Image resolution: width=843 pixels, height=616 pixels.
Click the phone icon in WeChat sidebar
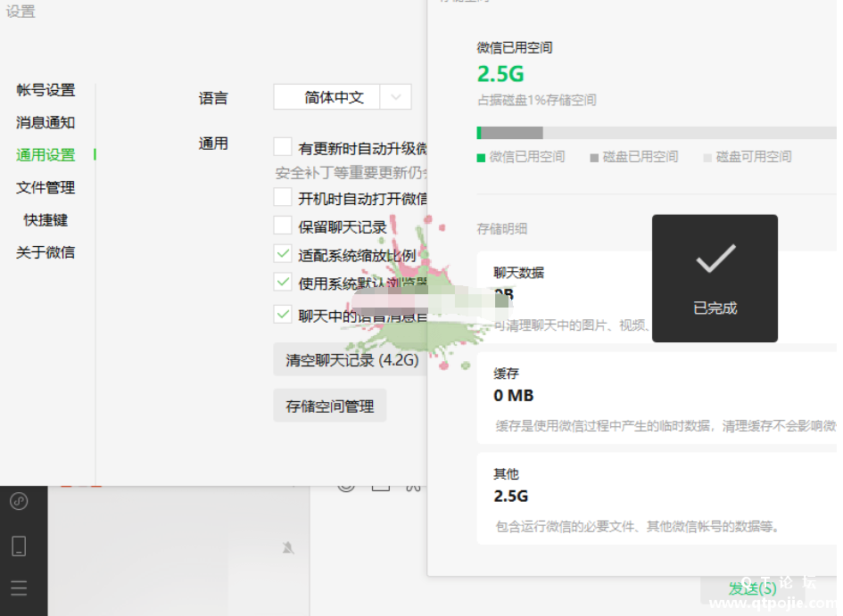click(19, 546)
